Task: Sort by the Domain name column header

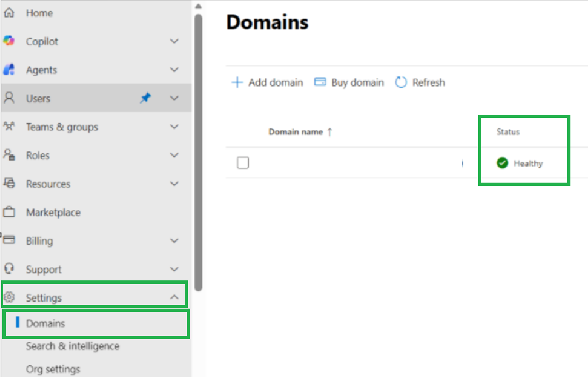Action: pos(295,132)
